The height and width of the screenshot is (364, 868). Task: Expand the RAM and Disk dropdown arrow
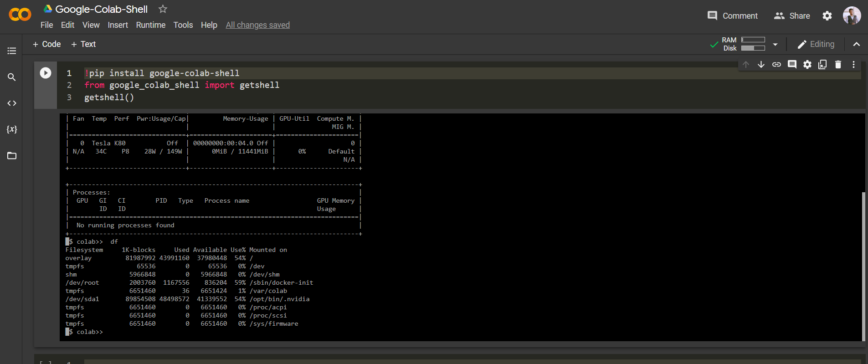click(x=775, y=45)
